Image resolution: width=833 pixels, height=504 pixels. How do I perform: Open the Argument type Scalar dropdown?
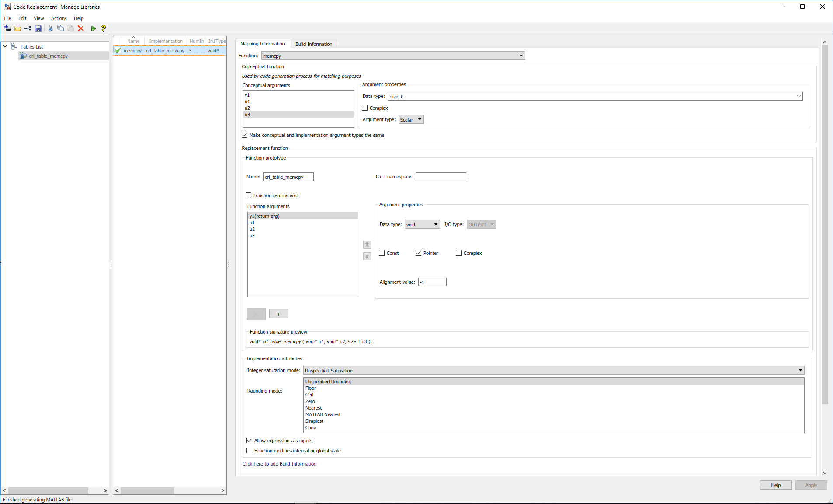click(411, 120)
